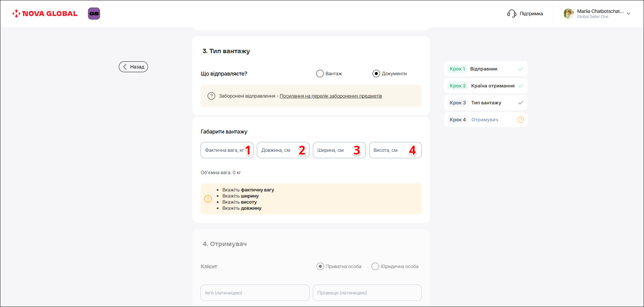This screenshot has height=307, width=644.
Task: Go to Крок 2 Країна отримання step
Action: point(485,86)
